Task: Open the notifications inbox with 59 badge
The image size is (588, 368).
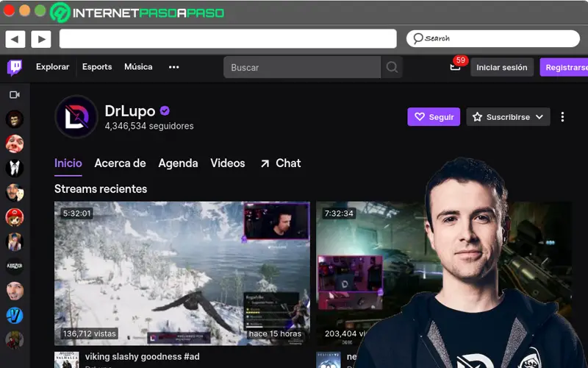Action: [x=455, y=67]
